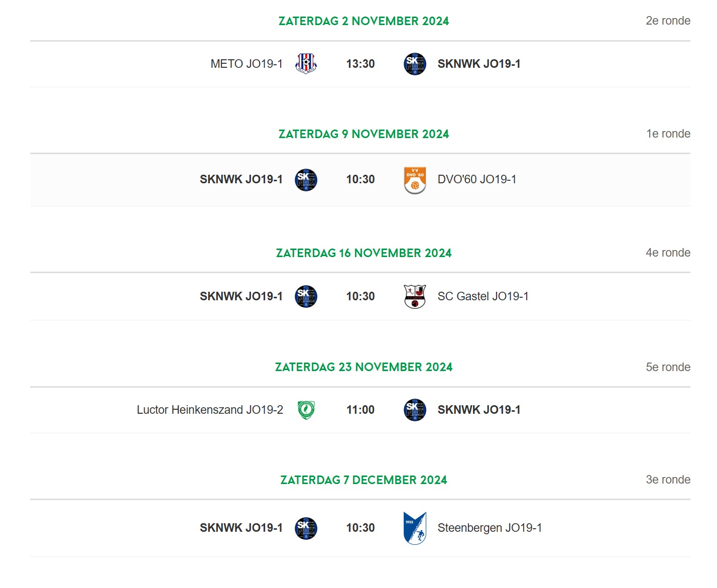Click the 11:00 kickoff time
The width and height of the screenshot is (717, 588).
pos(361,410)
